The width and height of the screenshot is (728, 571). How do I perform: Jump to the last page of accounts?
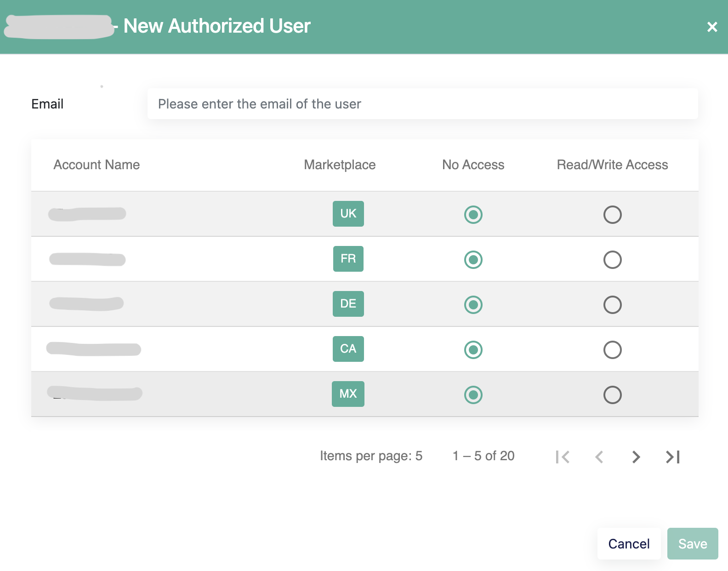(x=673, y=457)
